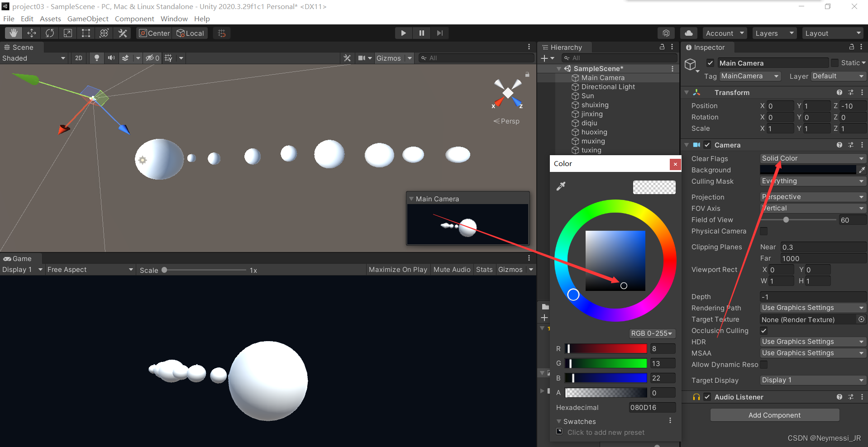Toggle scene grid visibility icon
Viewport: 868px width, 447px height.
click(x=169, y=58)
